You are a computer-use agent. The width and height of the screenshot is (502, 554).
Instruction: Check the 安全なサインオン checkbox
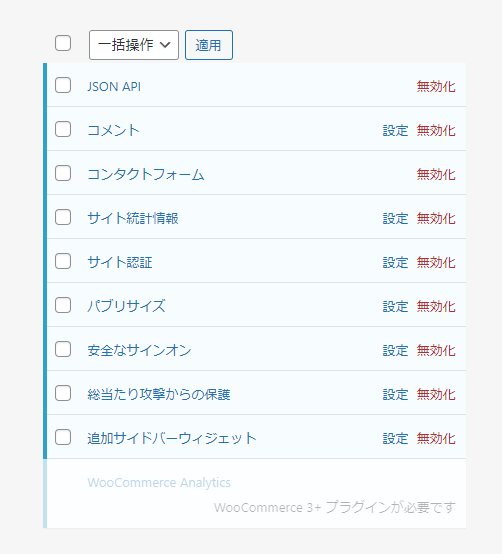click(x=63, y=349)
